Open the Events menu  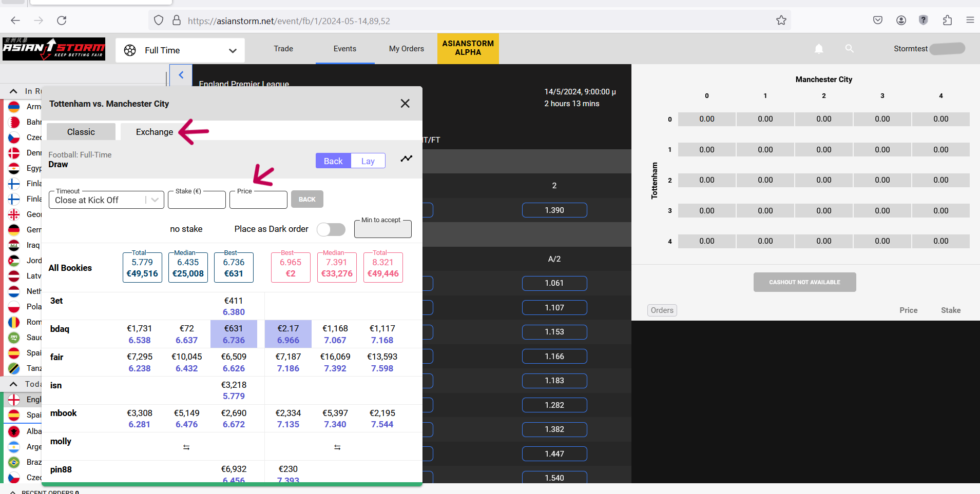pos(345,49)
